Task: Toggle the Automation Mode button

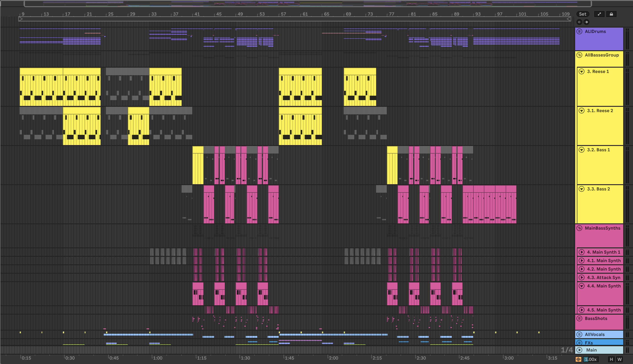Action: click(x=599, y=14)
